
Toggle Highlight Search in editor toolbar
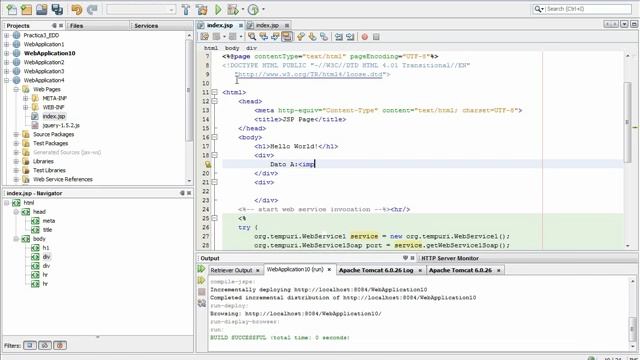coord(287,37)
